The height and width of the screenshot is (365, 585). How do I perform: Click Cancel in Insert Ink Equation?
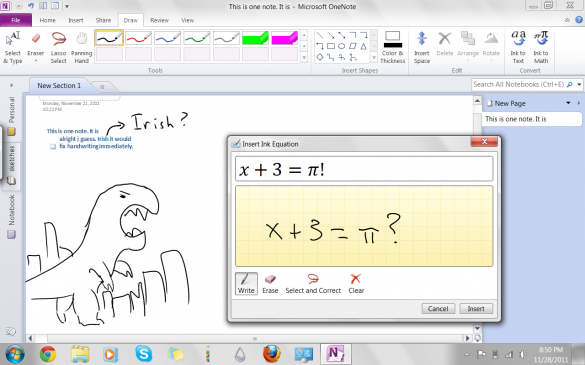point(438,309)
